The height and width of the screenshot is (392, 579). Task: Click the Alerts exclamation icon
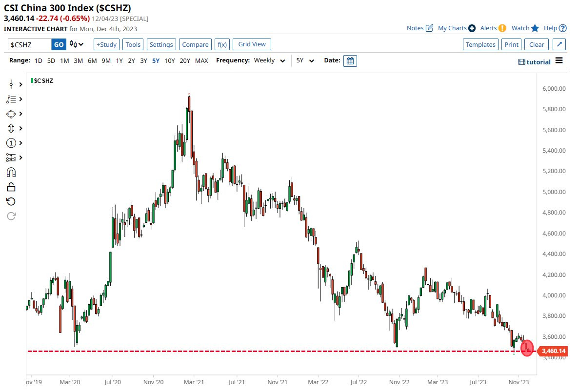point(502,28)
